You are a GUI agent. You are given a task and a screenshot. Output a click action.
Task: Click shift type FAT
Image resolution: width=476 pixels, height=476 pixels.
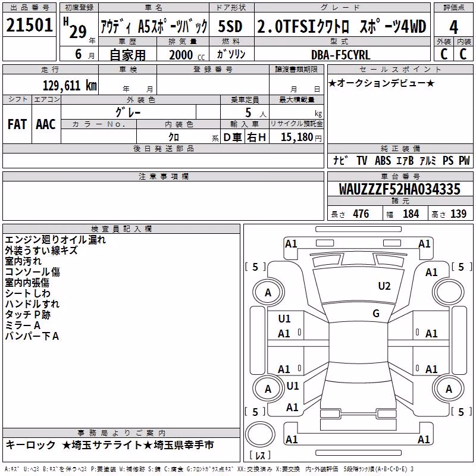pyautogui.click(x=17, y=124)
